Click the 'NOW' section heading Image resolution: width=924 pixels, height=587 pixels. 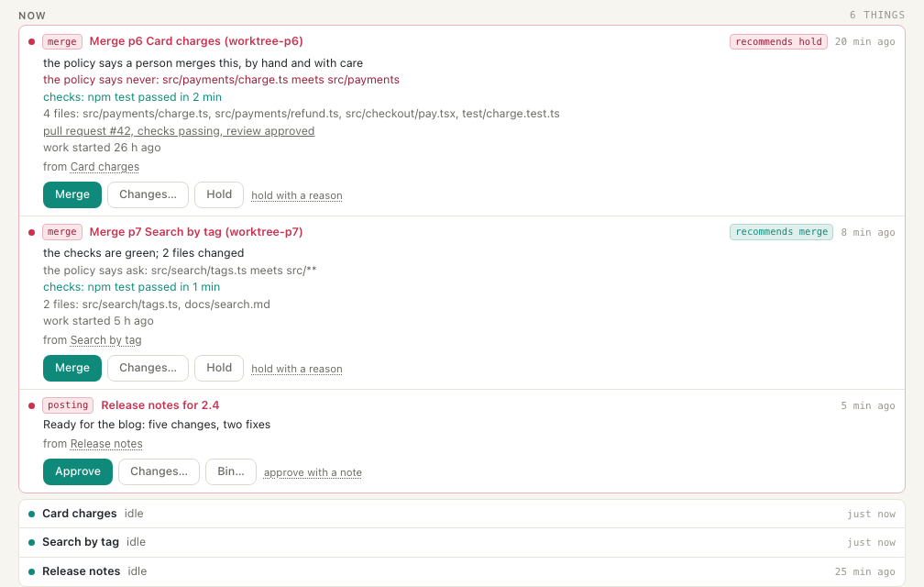click(32, 16)
